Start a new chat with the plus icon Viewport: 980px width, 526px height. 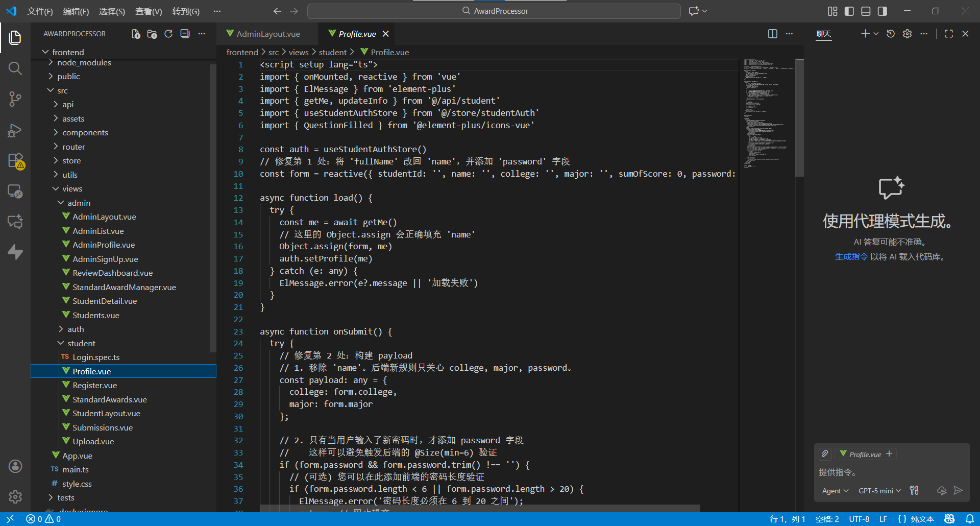tap(865, 34)
